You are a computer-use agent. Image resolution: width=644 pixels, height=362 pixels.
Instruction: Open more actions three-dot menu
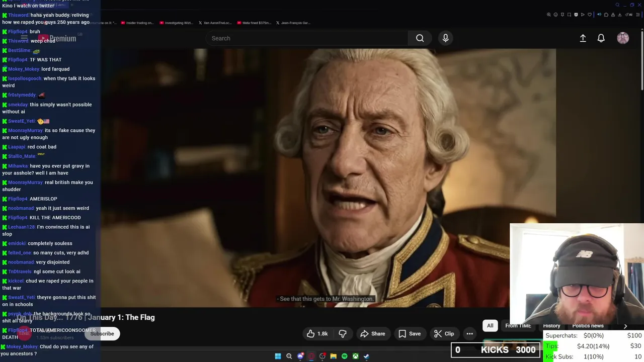[469, 334]
